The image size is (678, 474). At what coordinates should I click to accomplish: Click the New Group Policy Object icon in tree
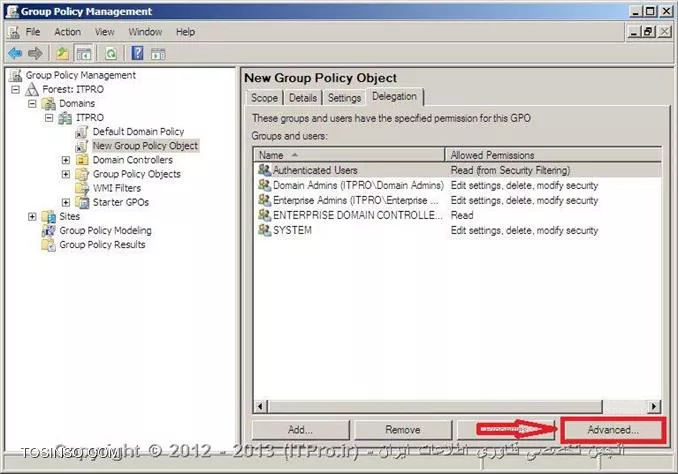(x=81, y=146)
